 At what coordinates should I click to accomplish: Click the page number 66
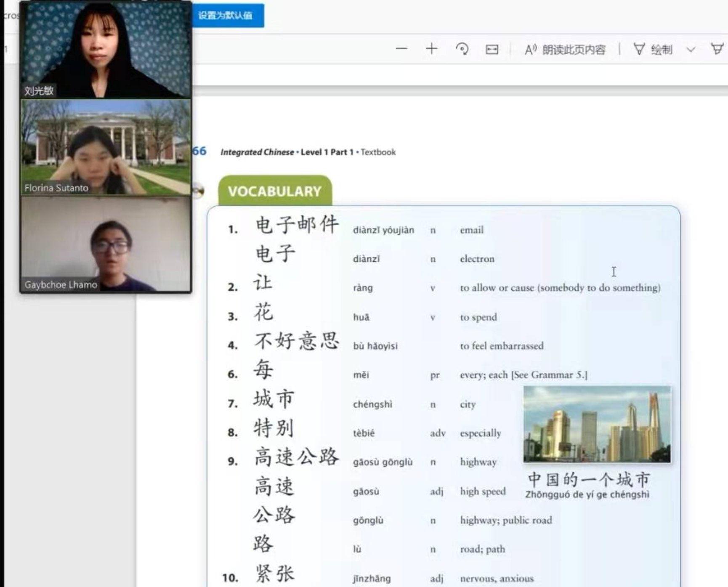[x=199, y=151]
